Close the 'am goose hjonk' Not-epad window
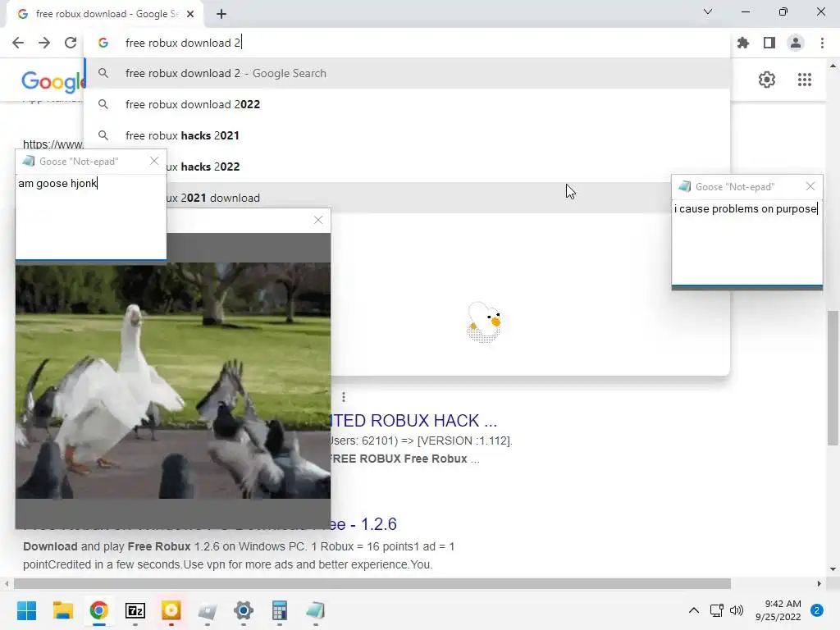Screen dimensions: 840x630 click(154, 161)
